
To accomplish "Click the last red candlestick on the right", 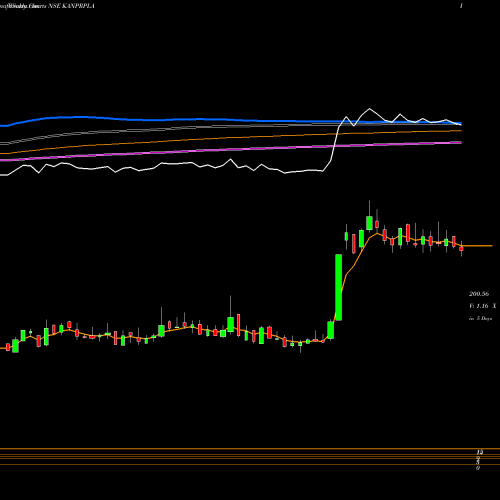I will click(x=462, y=248).
